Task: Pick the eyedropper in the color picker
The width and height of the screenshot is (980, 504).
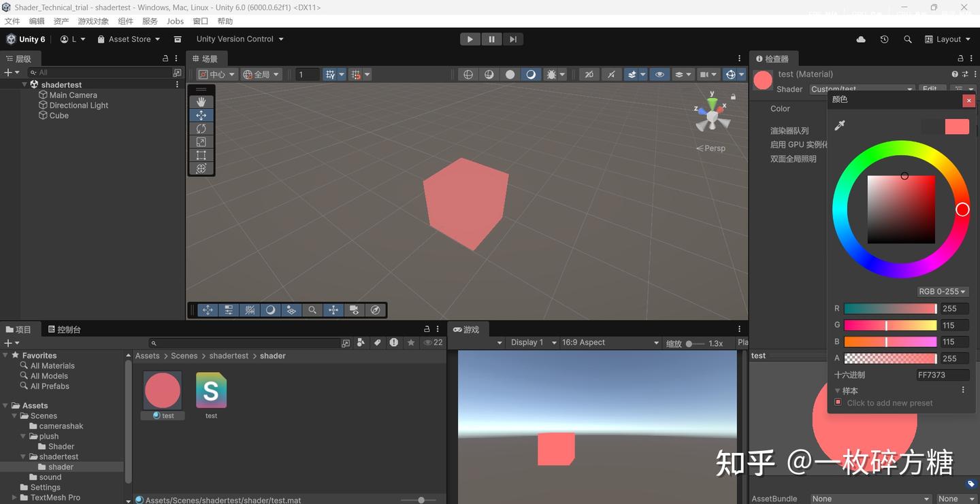Action: pos(840,124)
